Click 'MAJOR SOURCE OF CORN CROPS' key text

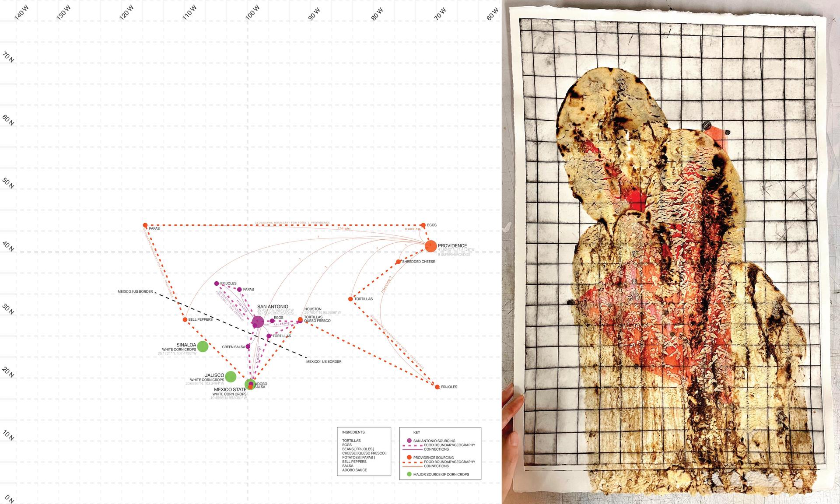(x=441, y=474)
